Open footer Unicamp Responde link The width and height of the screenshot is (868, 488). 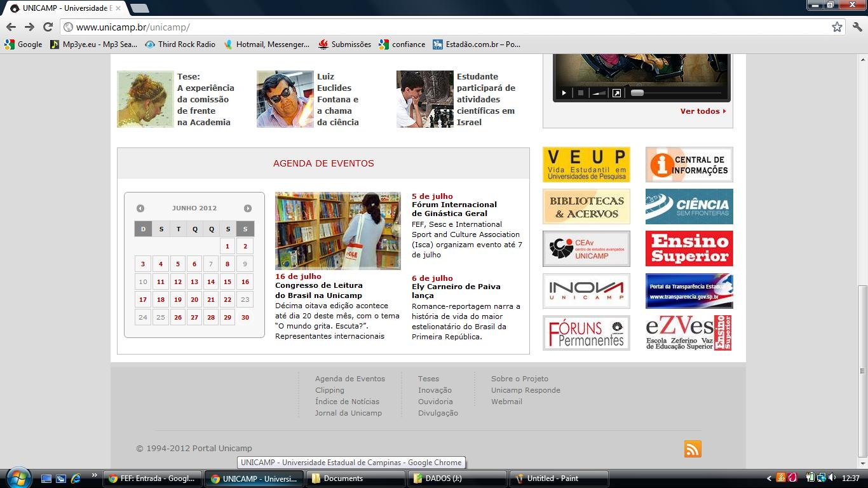(526, 390)
